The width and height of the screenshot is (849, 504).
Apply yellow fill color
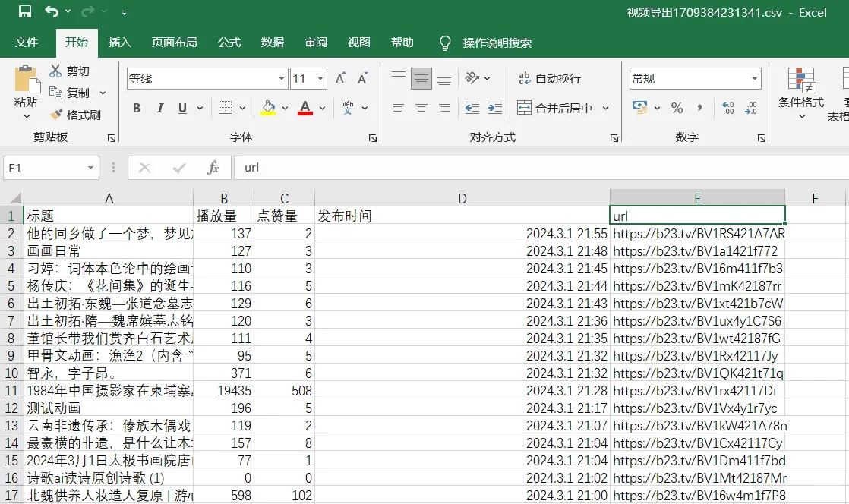pyautogui.click(x=268, y=108)
